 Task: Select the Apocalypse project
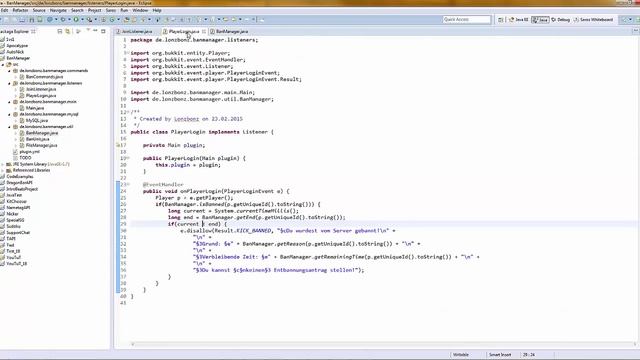pyautogui.click(x=17, y=46)
